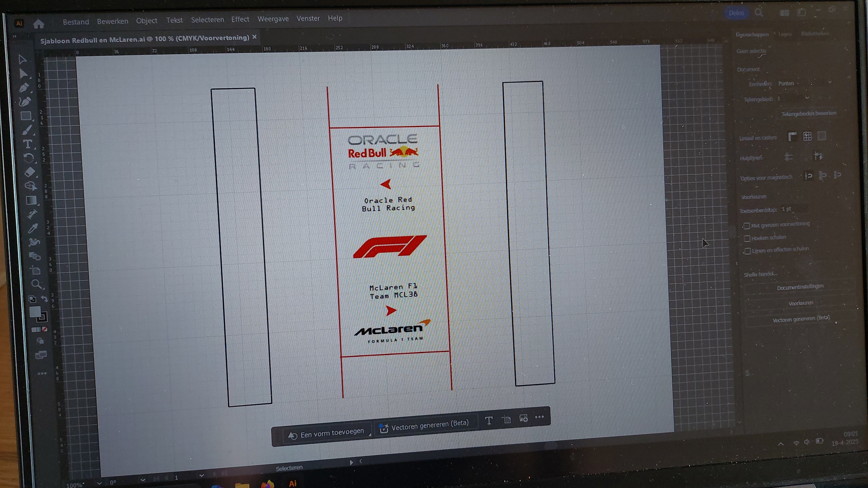868x488 pixels.
Task: Choose the Rectangle tool
Action: tap(26, 116)
